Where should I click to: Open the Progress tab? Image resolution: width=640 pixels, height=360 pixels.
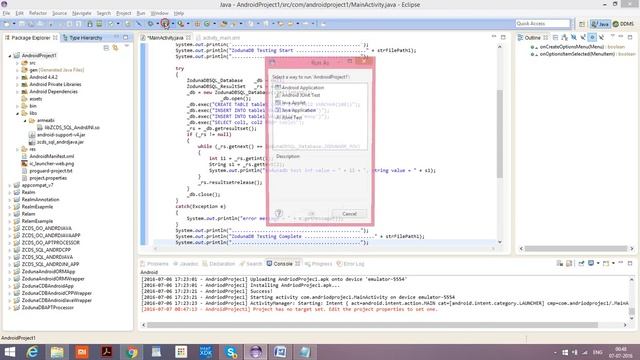point(318,264)
